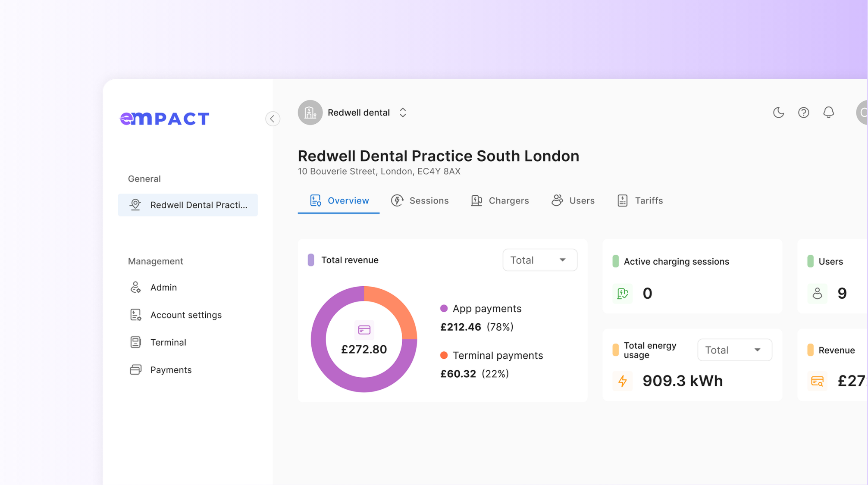868x485 pixels.
Task: Switch to the Chargers tab
Action: (500, 200)
